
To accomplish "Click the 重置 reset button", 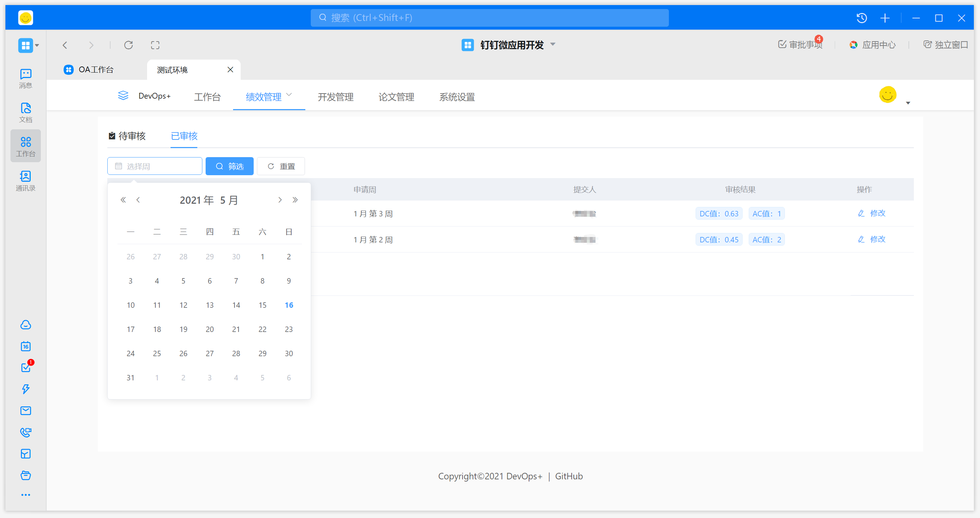I will click(281, 166).
